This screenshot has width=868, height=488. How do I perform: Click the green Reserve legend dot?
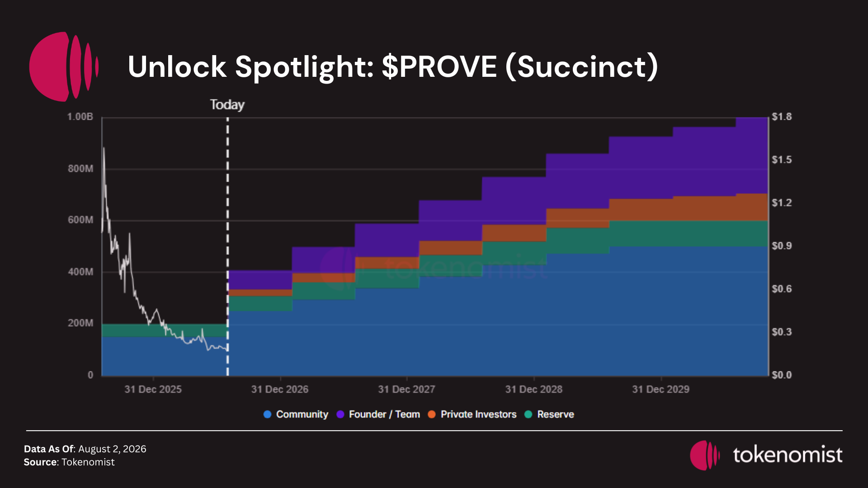pyautogui.click(x=528, y=414)
